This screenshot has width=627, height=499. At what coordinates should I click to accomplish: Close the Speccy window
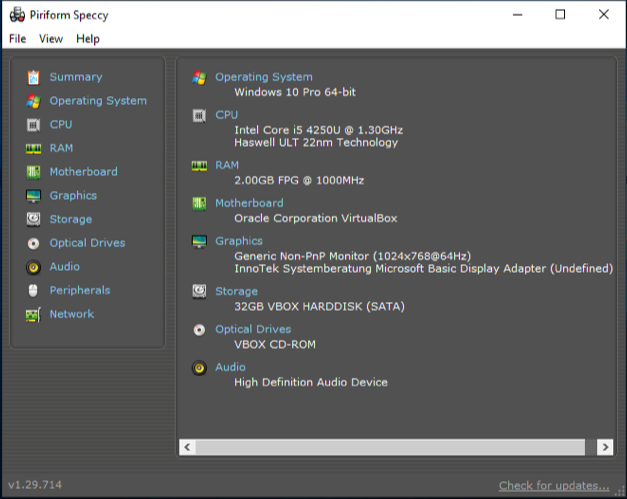603,15
